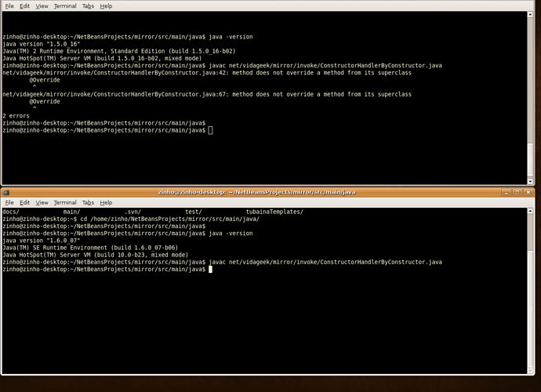This screenshot has height=392, width=541.
Task: Click HotSpot 'build 10.0-b23' line
Action: [95, 255]
